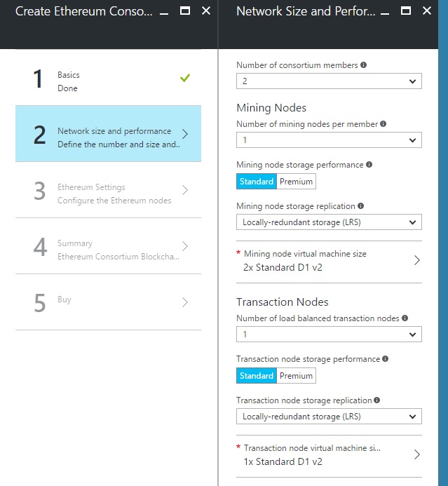Open the Number of consortium members dropdown
The width and height of the screenshot is (448, 486).
click(329, 81)
